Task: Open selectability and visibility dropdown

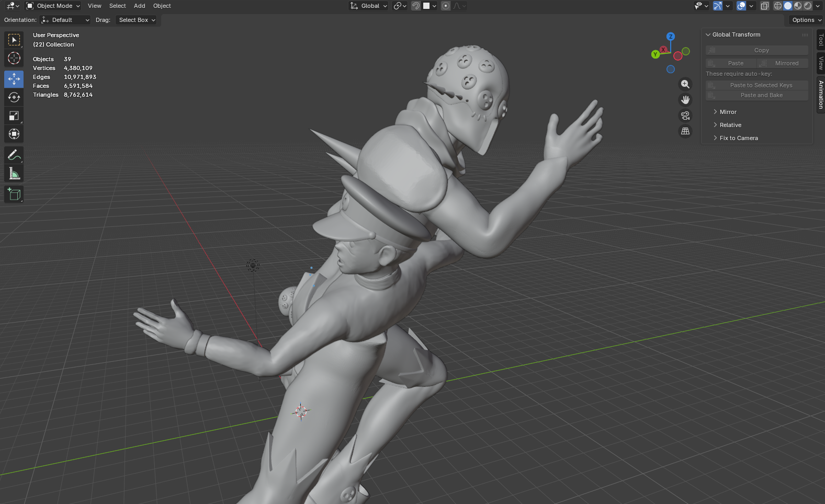Action: pos(701,6)
